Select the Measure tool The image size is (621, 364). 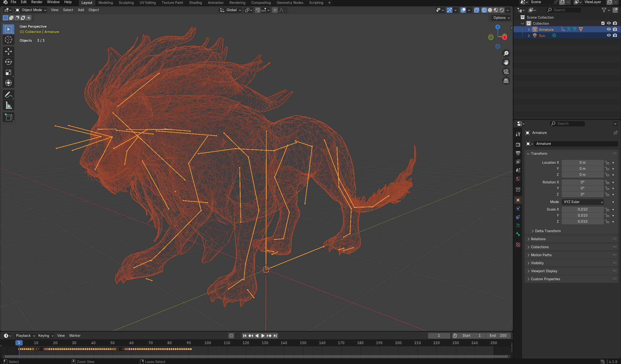point(8,106)
